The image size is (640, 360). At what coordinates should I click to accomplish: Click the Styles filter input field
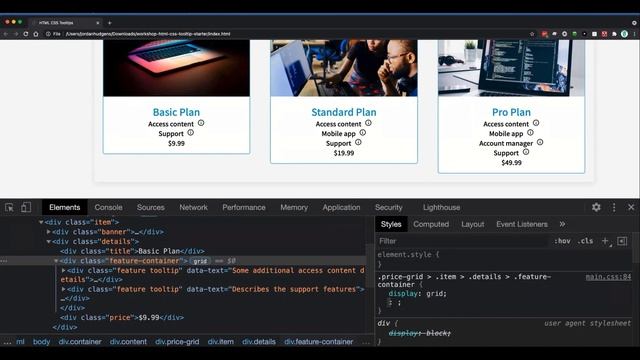[463, 241]
